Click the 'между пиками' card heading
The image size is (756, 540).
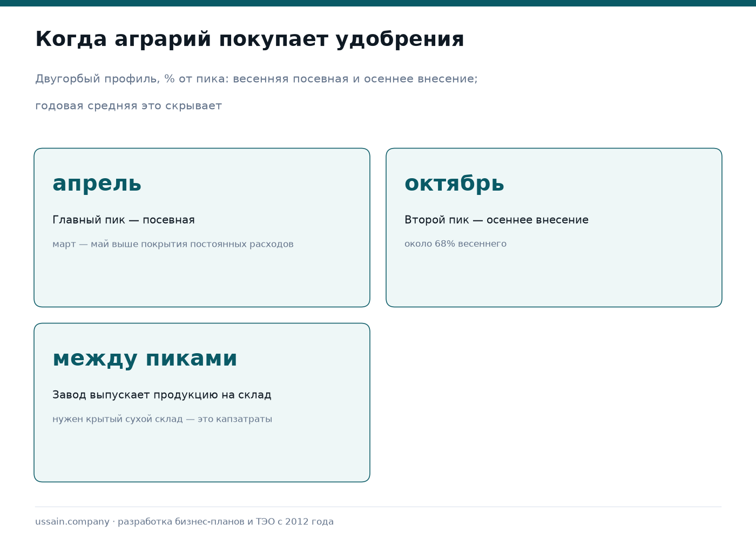click(x=145, y=359)
